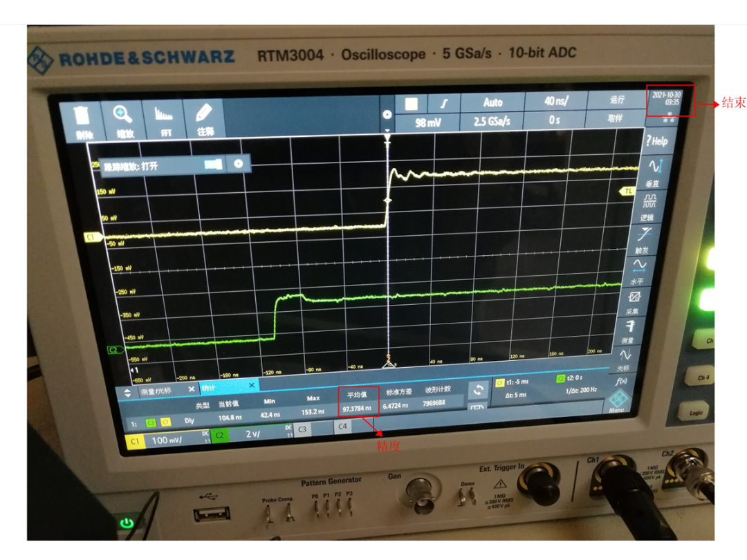Screen dimensions: 747x560
Task: Expand the results panel up/down arrows
Action: point(128,393)
